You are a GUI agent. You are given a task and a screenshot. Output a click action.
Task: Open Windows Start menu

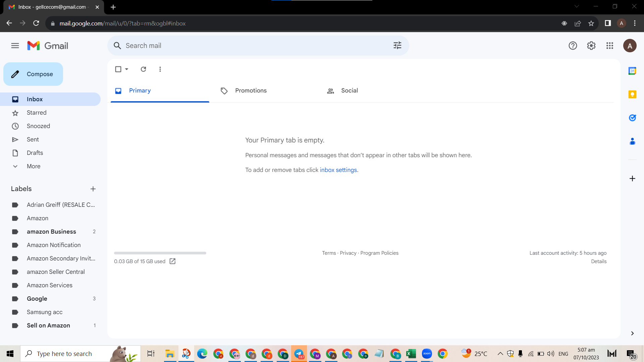tap(10, 354)
